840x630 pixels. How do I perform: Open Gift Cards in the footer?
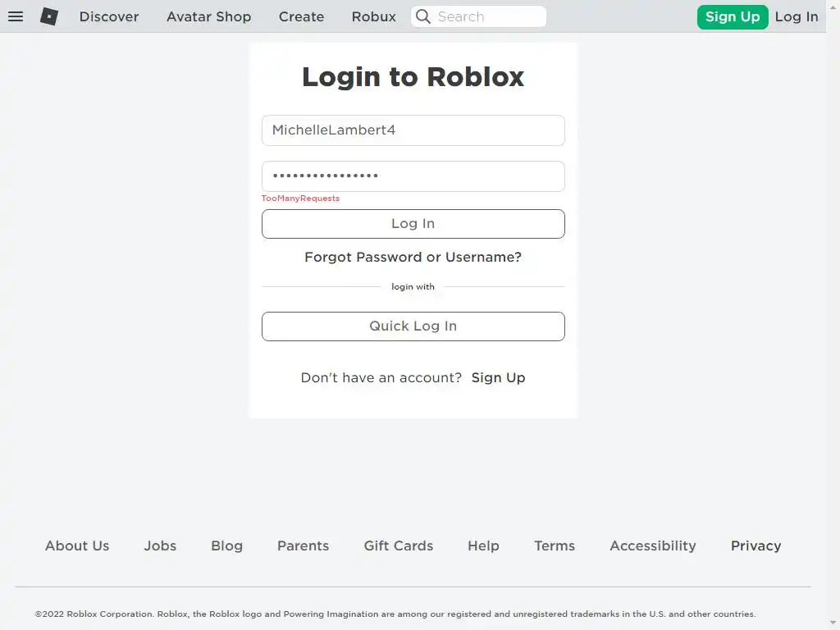coord(398,546)
